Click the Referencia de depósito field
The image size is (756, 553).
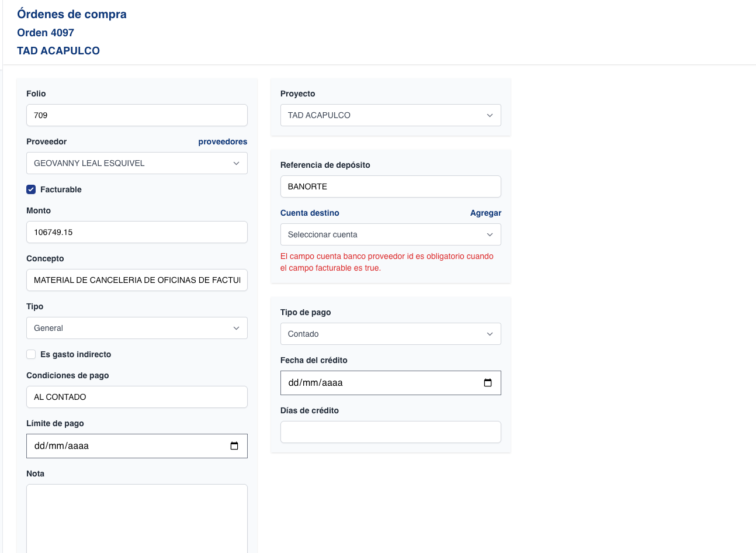coord(390,186)
